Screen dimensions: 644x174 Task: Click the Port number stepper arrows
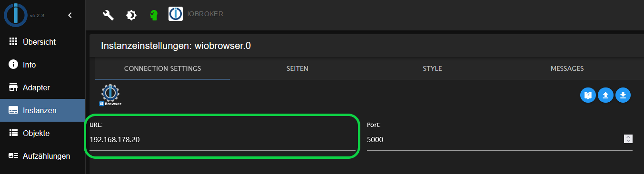click(x=628, y=139)
